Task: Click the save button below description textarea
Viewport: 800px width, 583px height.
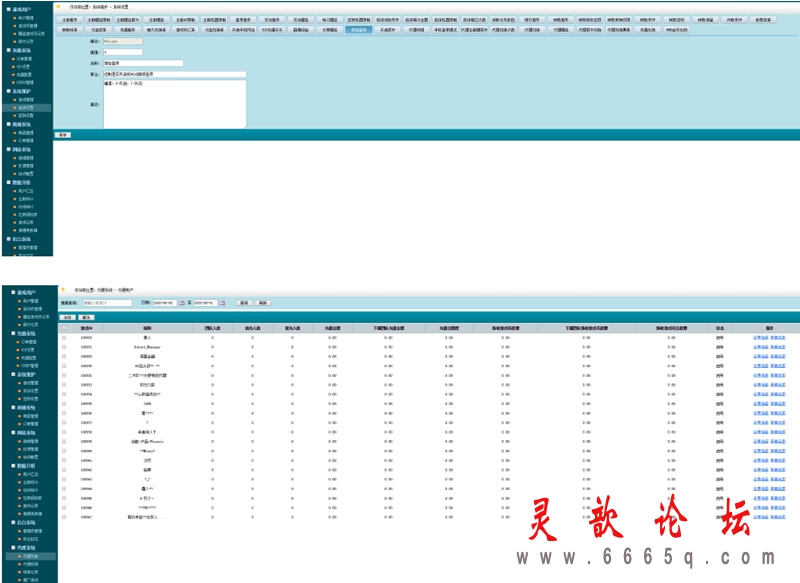Action: pyautogui.click(x=63, y=135)
